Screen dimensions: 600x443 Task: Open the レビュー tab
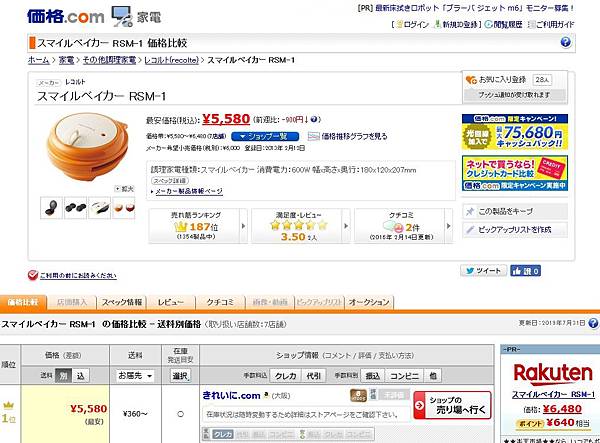pyautogui.click(x=171, y=302)
